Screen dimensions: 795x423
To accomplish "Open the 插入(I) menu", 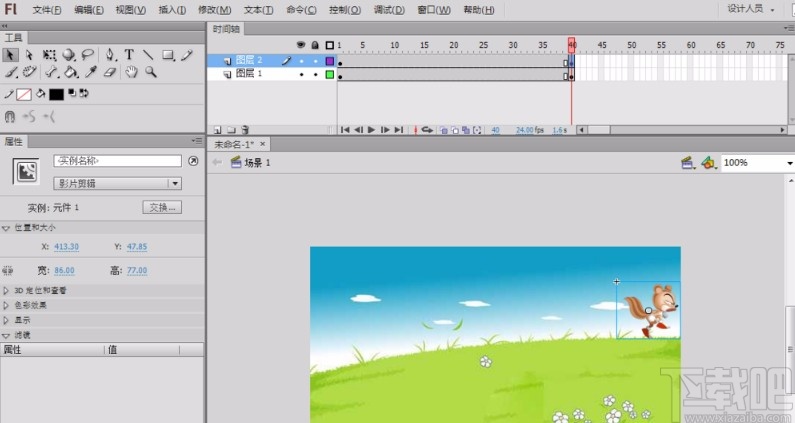I will (x=172, y=10).
